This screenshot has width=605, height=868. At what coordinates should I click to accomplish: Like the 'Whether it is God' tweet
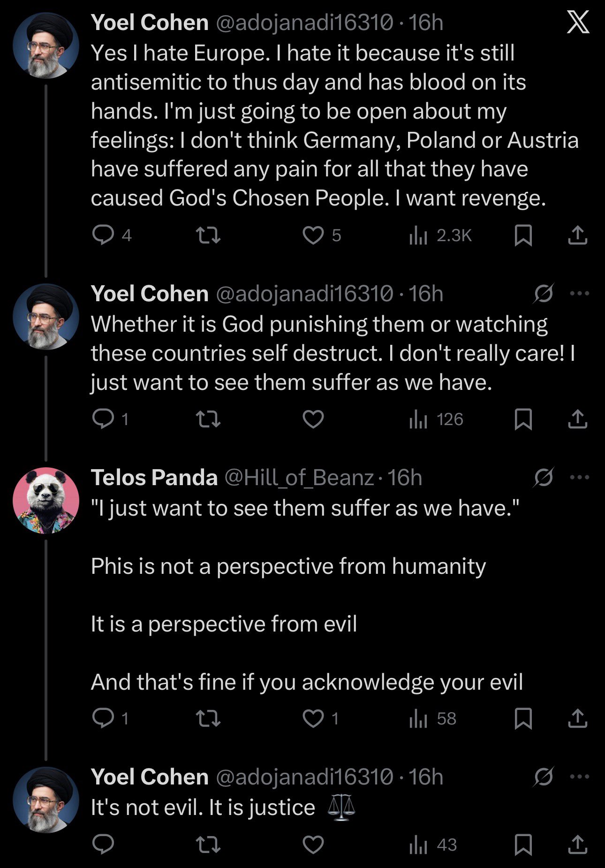click(x=313, y=419)
